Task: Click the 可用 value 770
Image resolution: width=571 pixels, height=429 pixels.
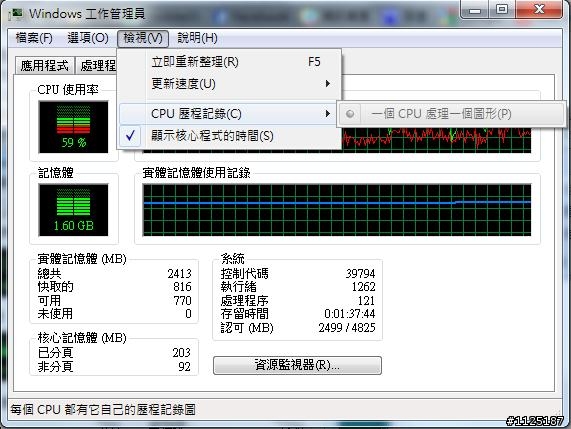Action: (182, 300)
